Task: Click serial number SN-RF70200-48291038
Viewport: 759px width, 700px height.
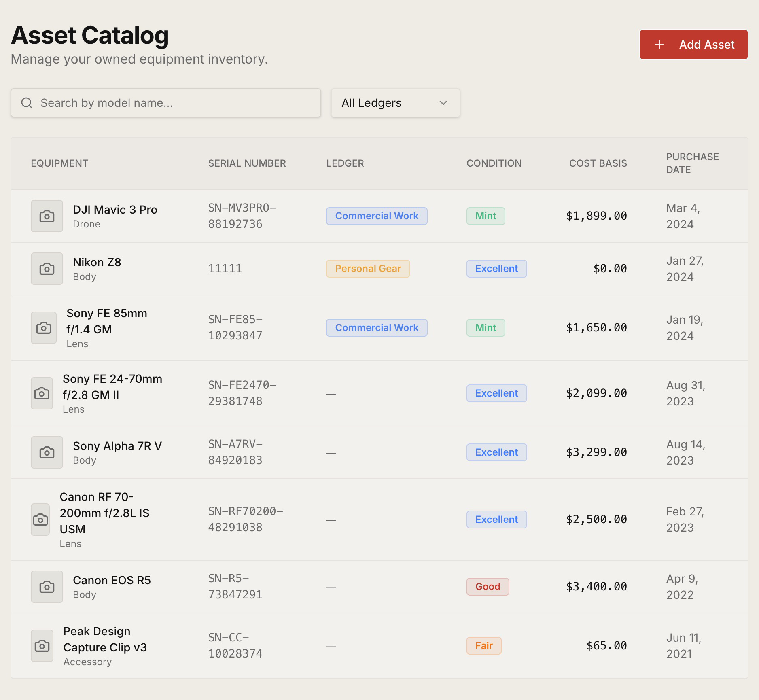Action: click(x=246, y=520)
